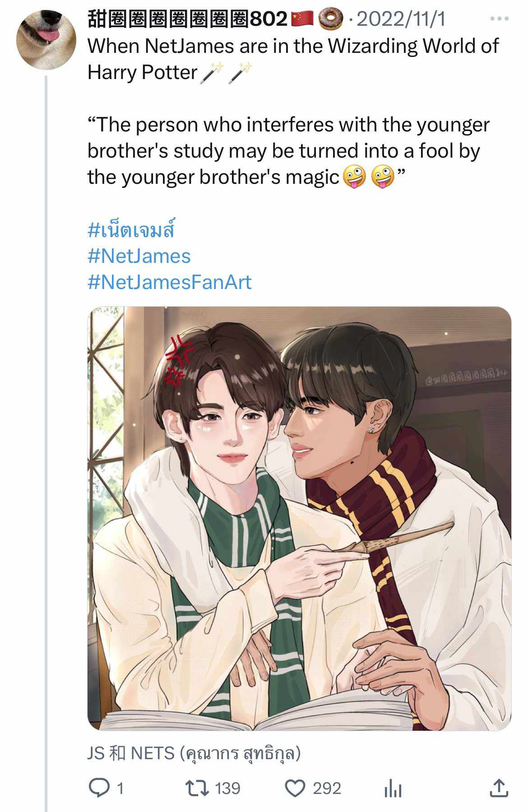View tweet analytics bar chart icon
This screenshot has width=528, height=812.
[393, 789]
